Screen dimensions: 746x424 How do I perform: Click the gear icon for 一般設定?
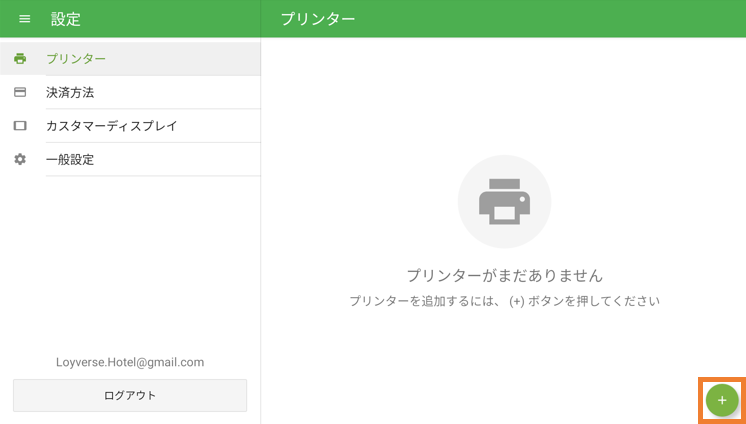click(20, 159)
